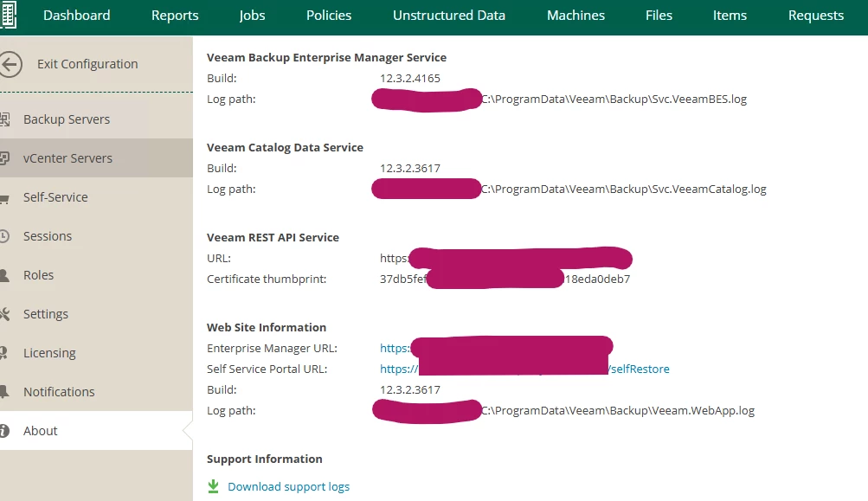
Task: Click the Enterprise Manager build 12.3.2.4165
Action: point(409,78)
